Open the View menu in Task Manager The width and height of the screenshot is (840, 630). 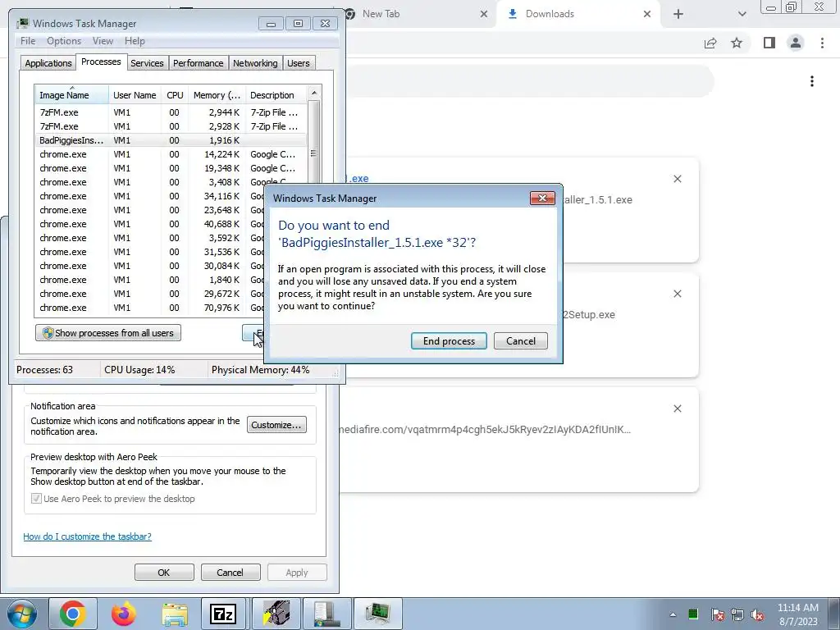coord(103,41)
